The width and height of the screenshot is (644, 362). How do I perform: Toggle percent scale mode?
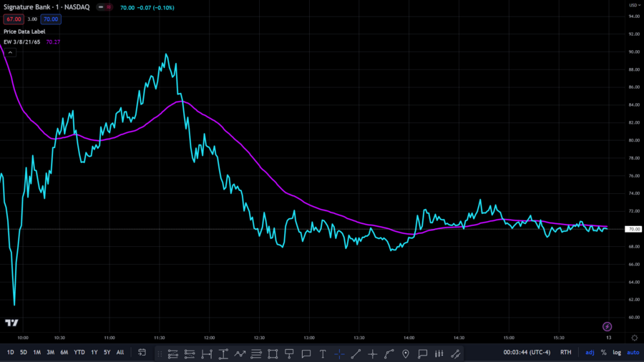[x=603, y=353]
